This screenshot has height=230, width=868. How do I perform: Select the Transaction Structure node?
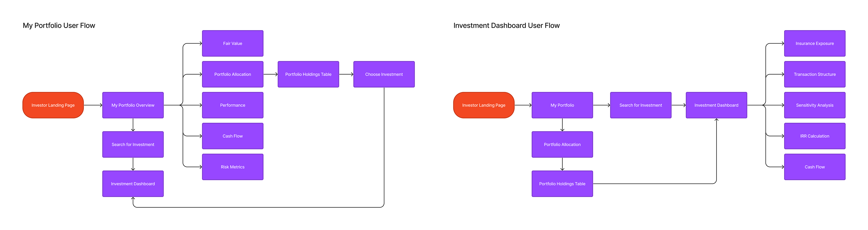coord(815,74)
